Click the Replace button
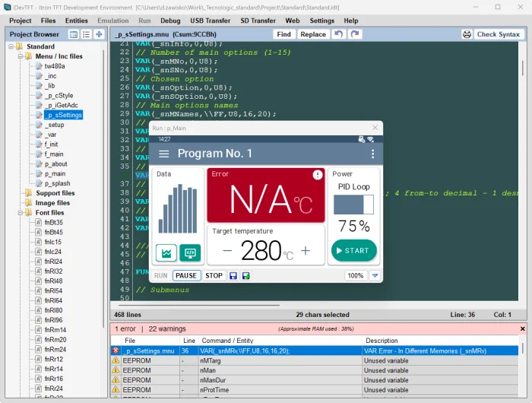 [313, 34]
